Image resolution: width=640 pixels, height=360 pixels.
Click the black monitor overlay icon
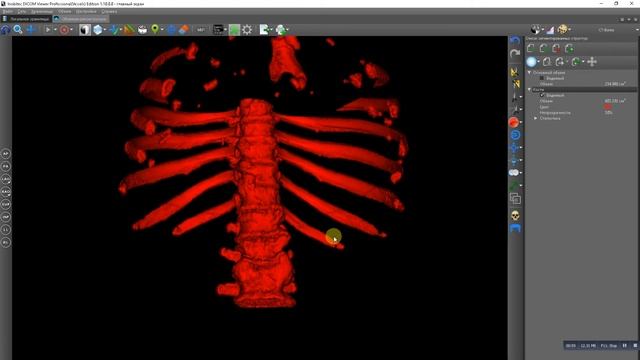(x=219, y=29)
